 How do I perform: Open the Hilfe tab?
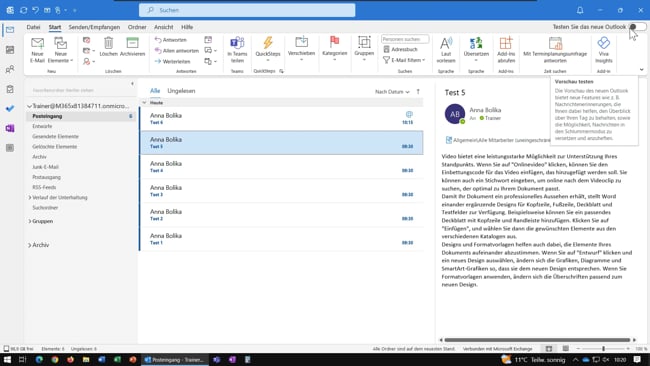point(187,27)
